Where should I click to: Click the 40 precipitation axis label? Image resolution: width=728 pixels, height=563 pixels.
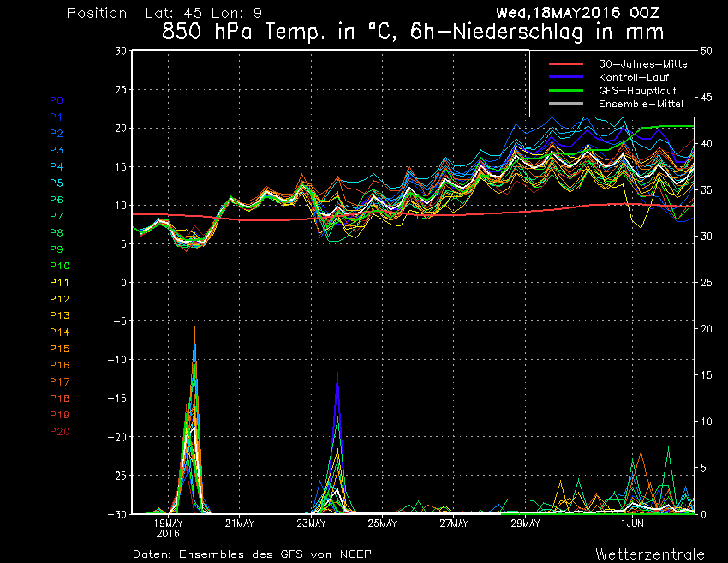tap(707, 144)
